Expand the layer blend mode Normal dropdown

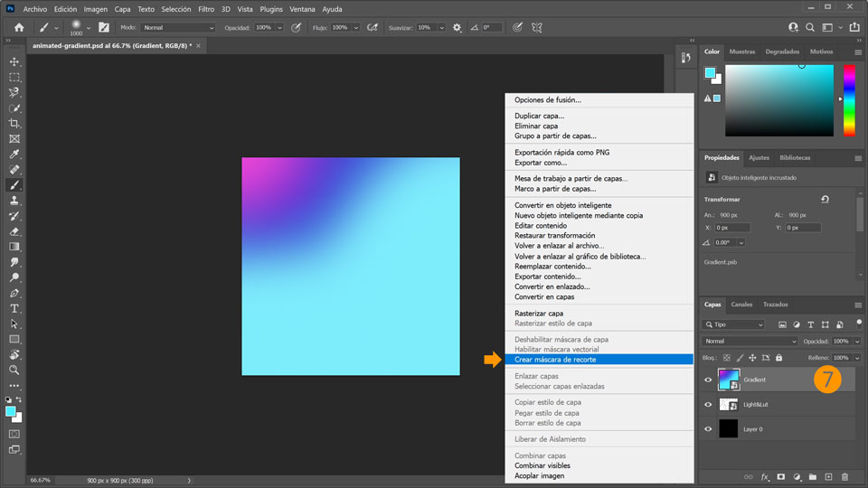tap(750, 342)
